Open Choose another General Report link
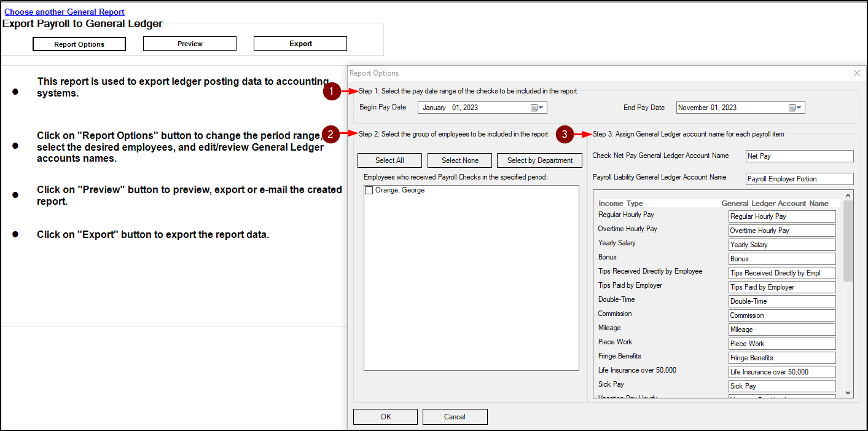868x431 pixels. (x=65, y=12)
